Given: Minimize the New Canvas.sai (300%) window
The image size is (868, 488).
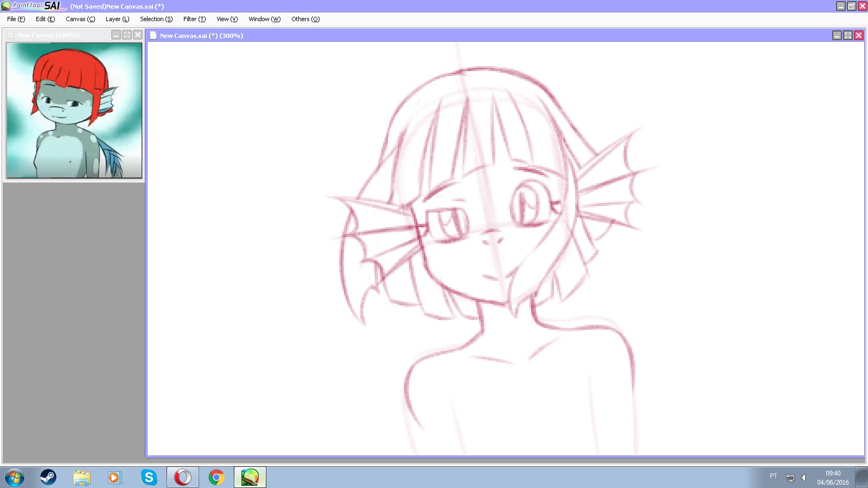Looking at the screenshot, I should (x=837, y=35).
